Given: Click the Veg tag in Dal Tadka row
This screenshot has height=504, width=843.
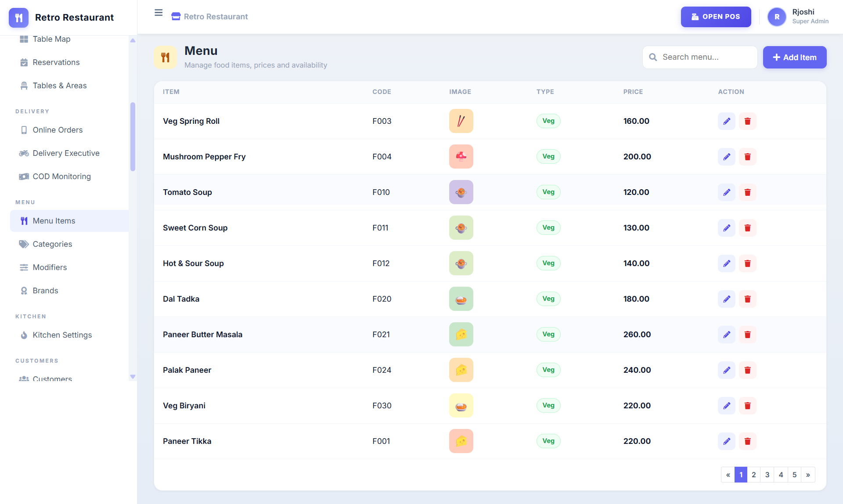Looking at the screenshot, I should (x=548, y=299).
